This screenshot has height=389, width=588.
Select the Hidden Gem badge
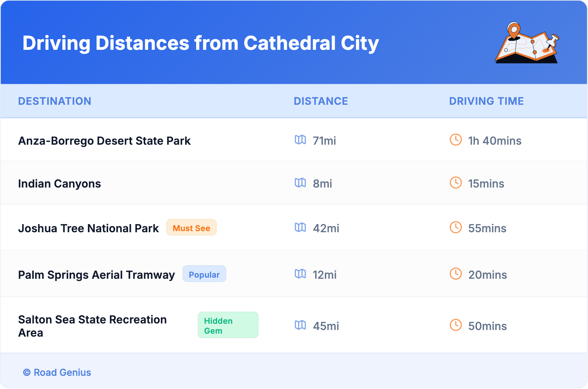click(x=228, y=325)
